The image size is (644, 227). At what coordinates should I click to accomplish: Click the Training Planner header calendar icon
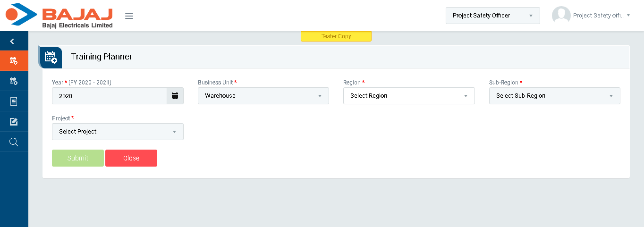tap(51, 57)
